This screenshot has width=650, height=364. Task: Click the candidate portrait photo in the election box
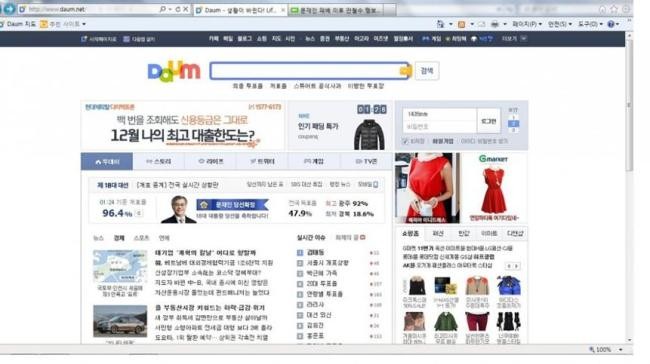tap(178, 209)
